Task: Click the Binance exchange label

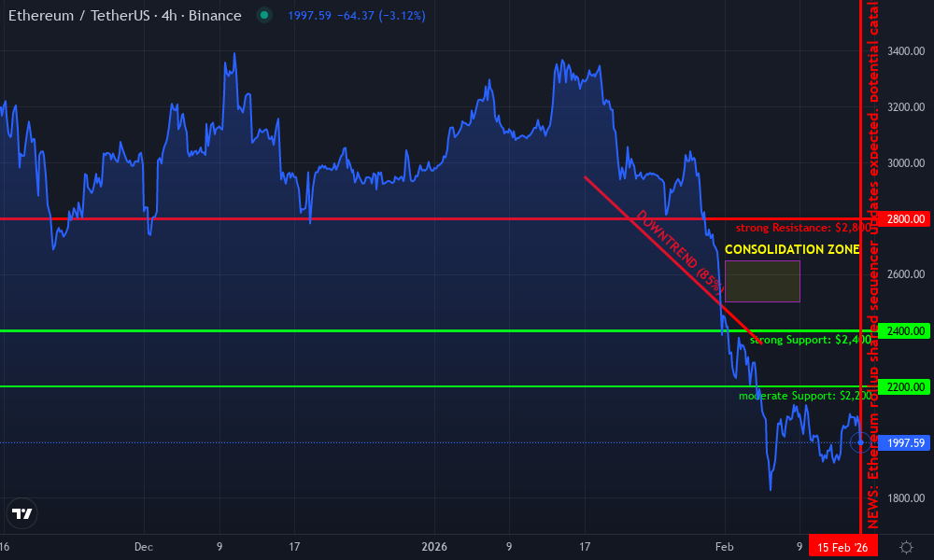Action: coord(213,15)
